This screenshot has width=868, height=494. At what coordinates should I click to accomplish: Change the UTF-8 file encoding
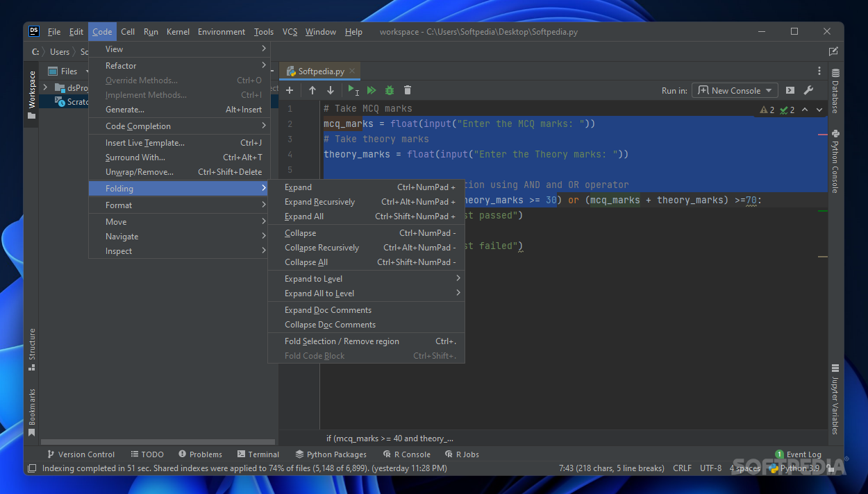[710, 468]
